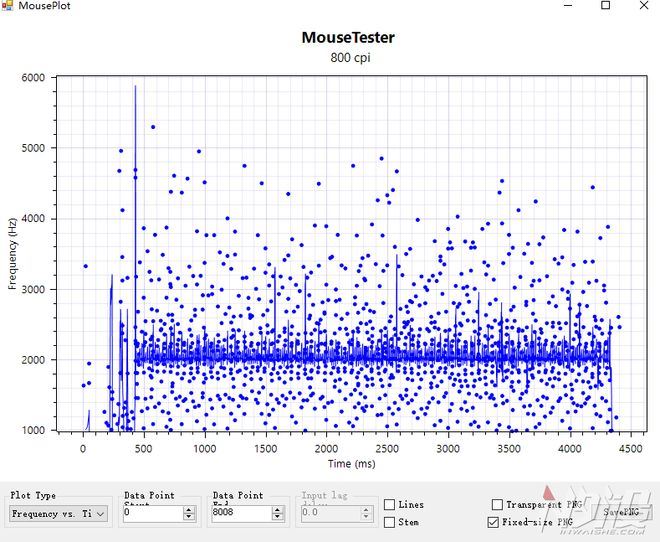Toggle the Transparent PNG checkbox
The width and height of the screenshot is (660, 542).
click(497, 504)
